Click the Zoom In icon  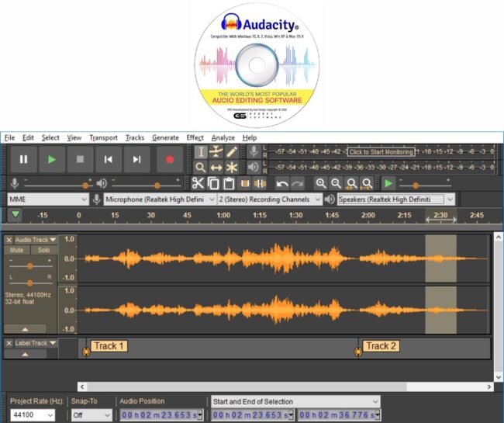321,184
